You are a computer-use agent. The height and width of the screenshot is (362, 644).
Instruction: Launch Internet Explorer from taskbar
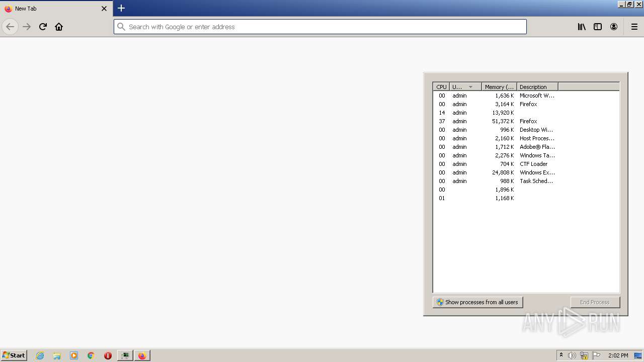(40, 355)
